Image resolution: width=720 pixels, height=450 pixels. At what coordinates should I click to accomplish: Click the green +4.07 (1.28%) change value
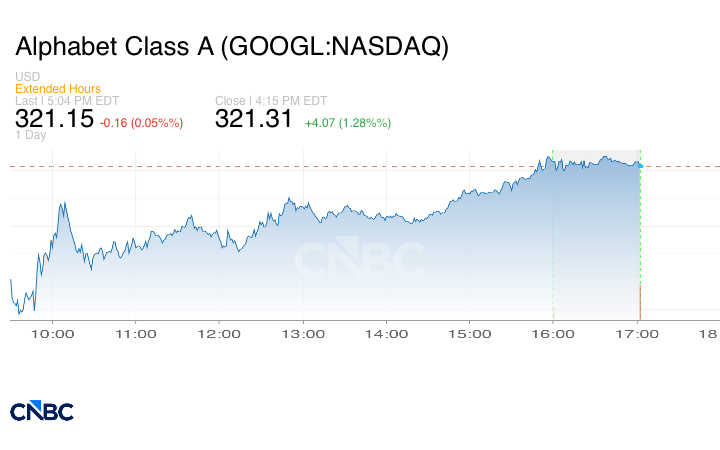point(347,122)
